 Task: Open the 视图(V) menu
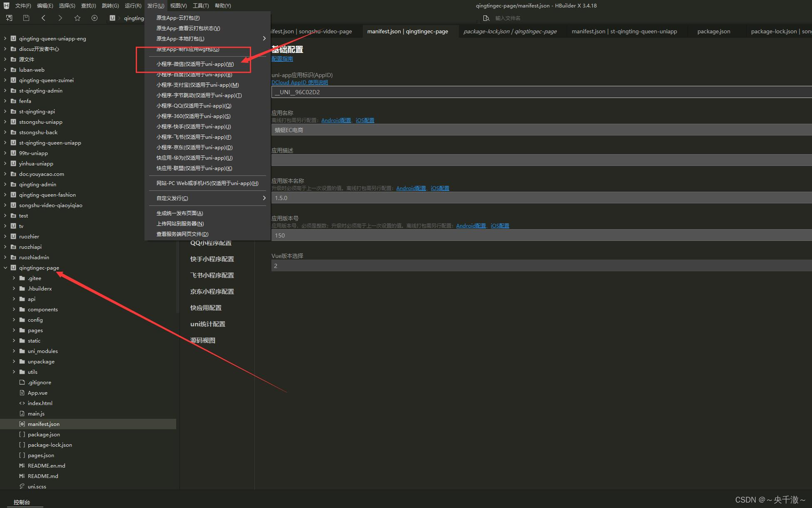pyautogui.click(x=178, y=6)
